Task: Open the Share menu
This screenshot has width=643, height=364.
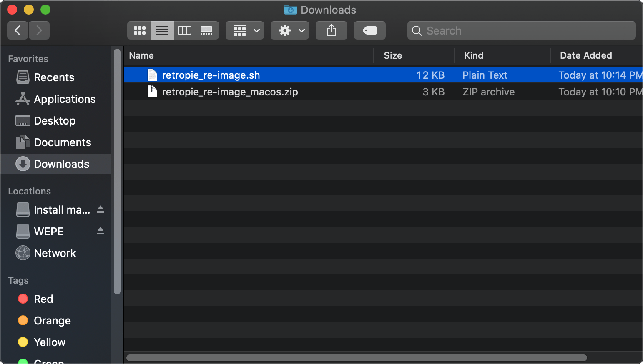Action: (x=331, y=30)
